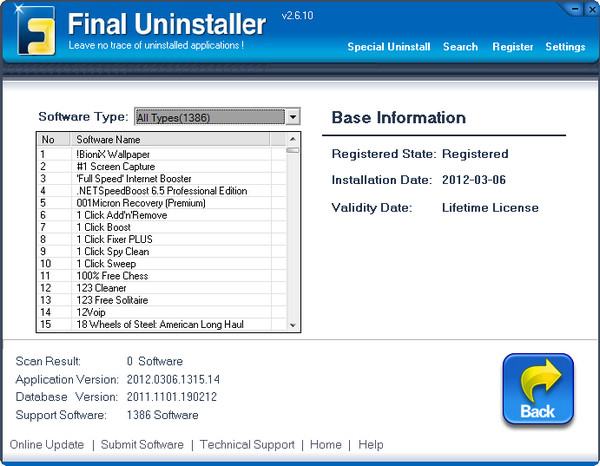Open the Technical Support link
This screenshot has width=600, height=466.
click(247, 445)
